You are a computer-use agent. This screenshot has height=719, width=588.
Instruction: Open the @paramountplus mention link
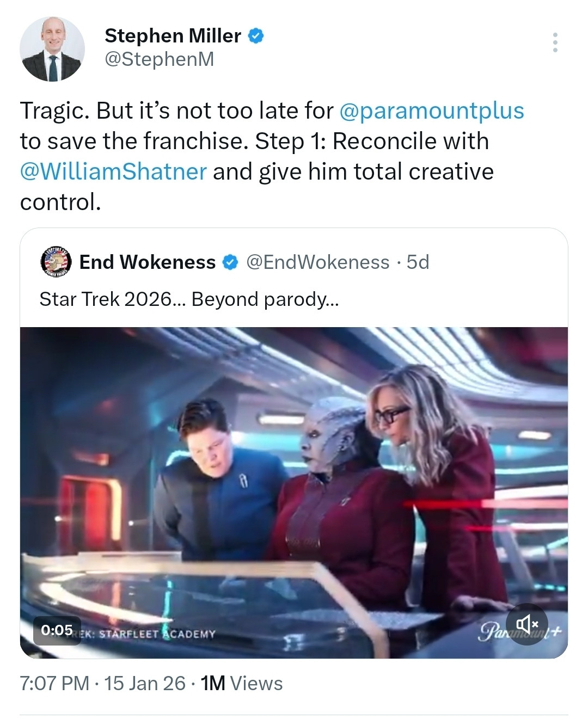[x=431, y=110]
